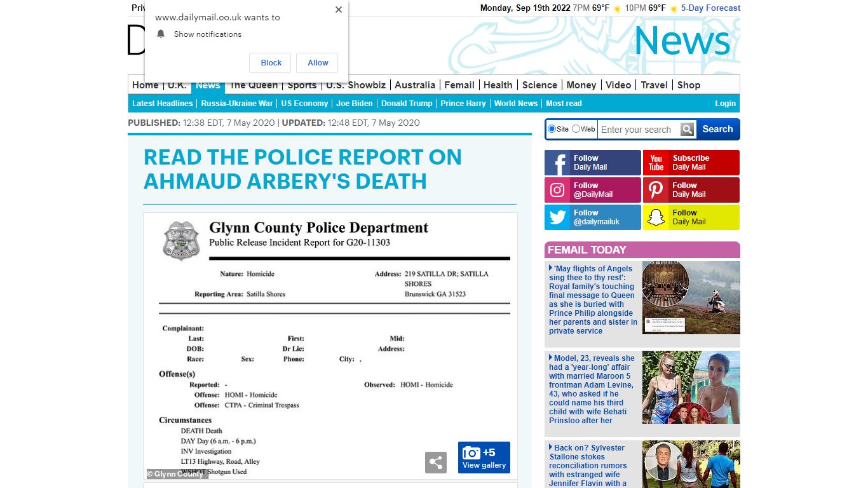Allow notifications from dailymail.co.uk
868x488 pixels.
318,63
